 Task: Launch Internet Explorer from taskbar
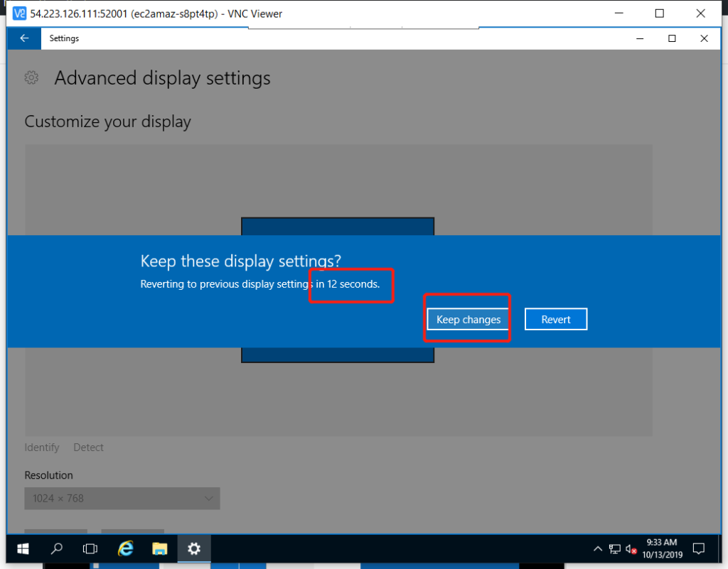[x=126, y=548]
